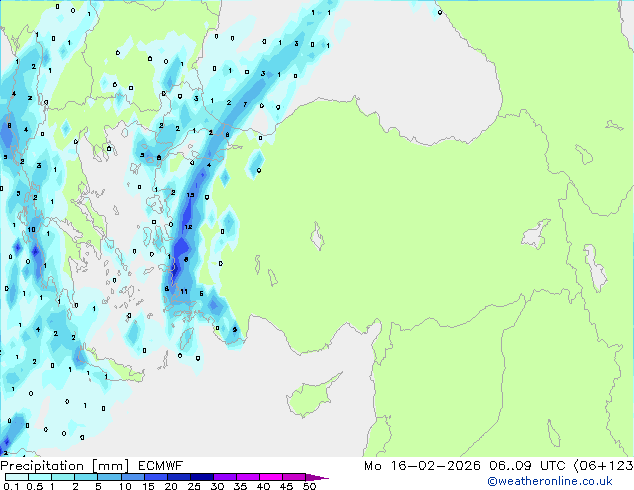
Task: Select the 2–5 mm legend swatch
Action: point(86,477)
